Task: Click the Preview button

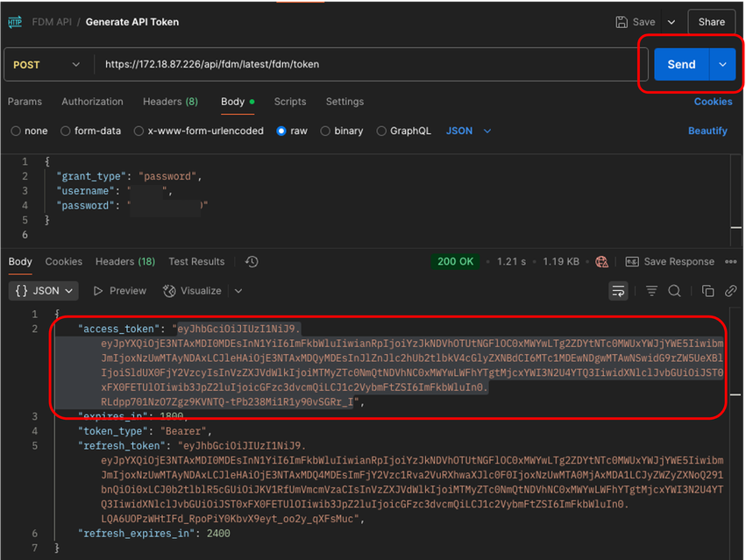Action: point(120,291)
